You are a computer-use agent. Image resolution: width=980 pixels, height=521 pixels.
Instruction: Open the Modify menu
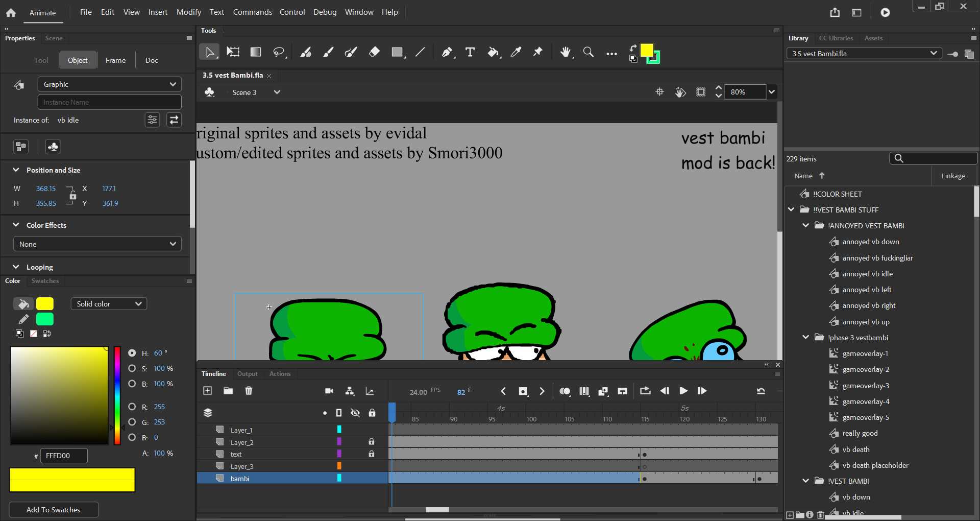click(x=188, y=12)
